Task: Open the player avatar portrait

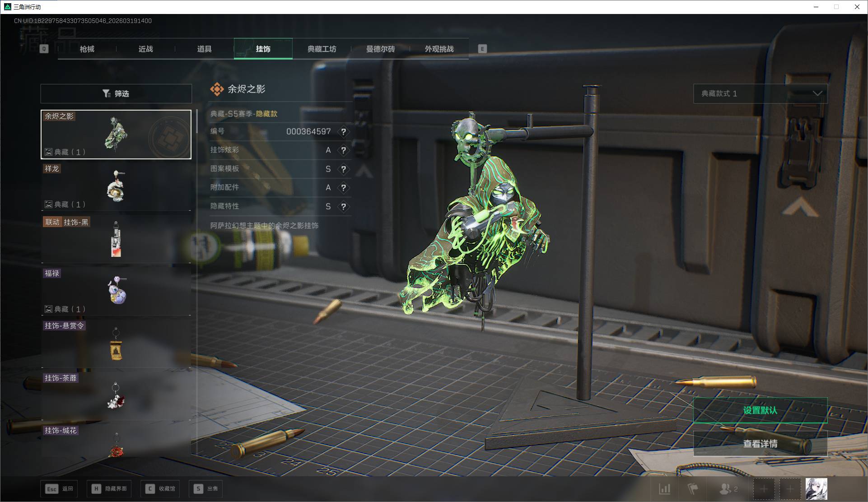Action: [x=817, y=489]
